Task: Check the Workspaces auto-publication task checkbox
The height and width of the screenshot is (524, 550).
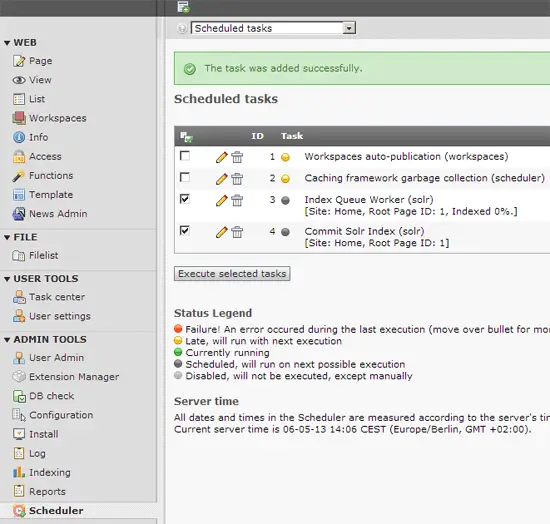Action: [x=185, y=156]
